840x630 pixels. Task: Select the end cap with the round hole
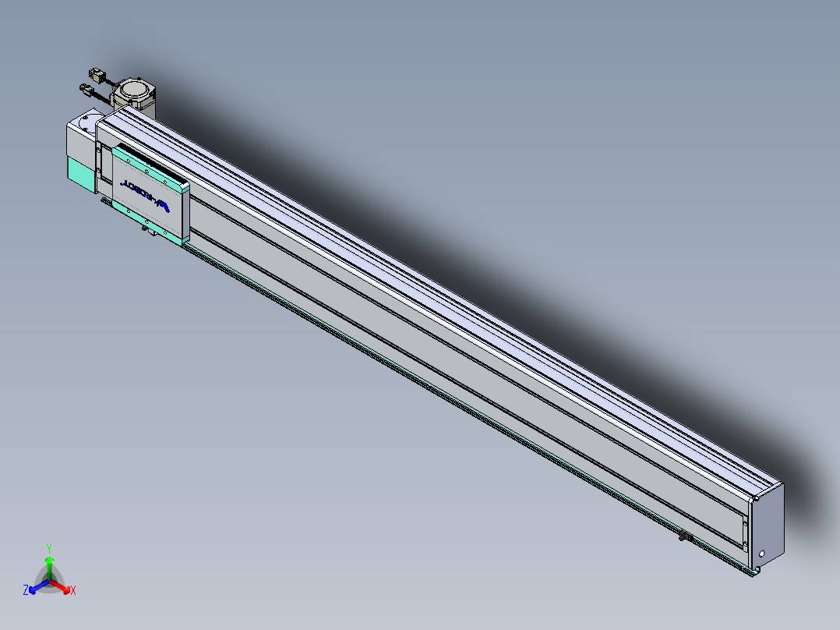tap(767, 526)
